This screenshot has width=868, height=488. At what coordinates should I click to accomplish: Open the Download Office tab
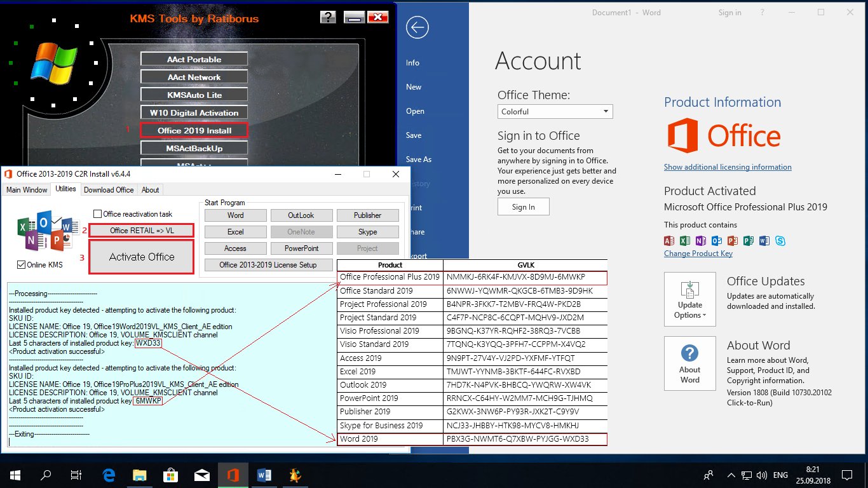[x=109, y=190]
